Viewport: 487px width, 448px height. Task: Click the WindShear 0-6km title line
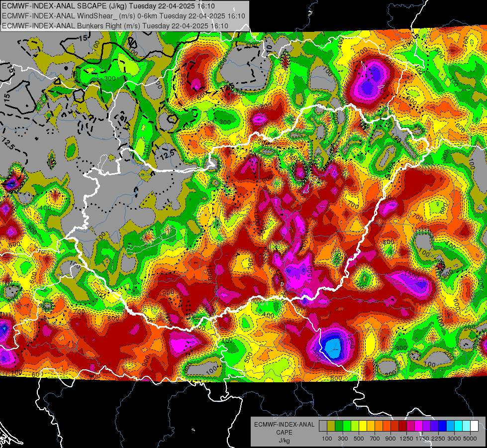[x=123, y=16]
